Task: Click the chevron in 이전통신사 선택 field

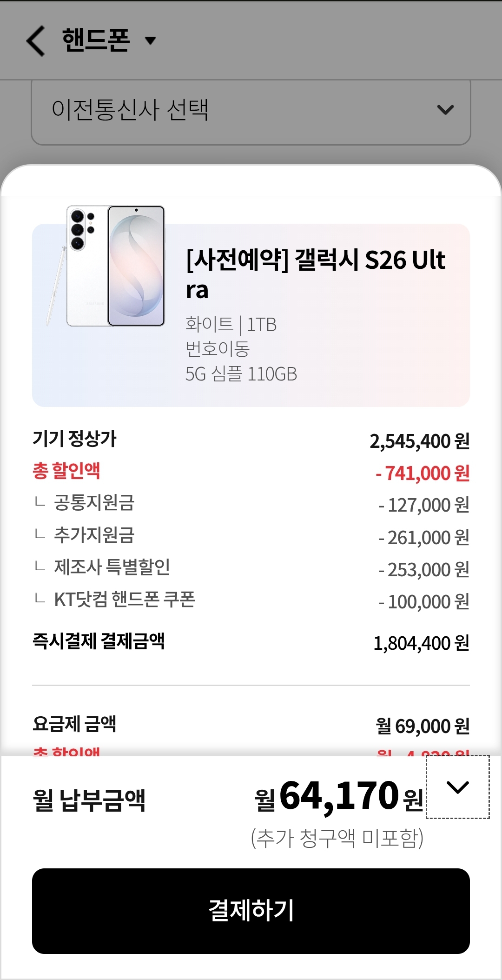Action: click(445, 110)
